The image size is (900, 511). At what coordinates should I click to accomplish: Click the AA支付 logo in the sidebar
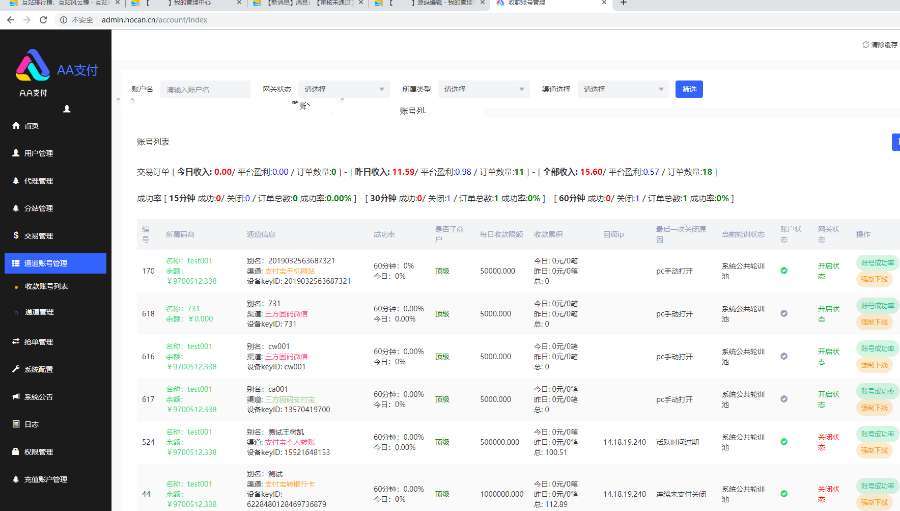click(33, 67)
